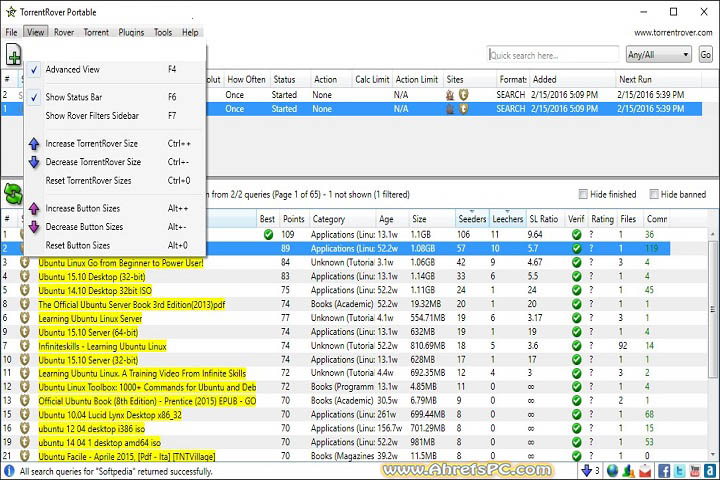720x480 pixels.
Task: Click shield site icon in highlighted rover row
Action: pos(464,109)
